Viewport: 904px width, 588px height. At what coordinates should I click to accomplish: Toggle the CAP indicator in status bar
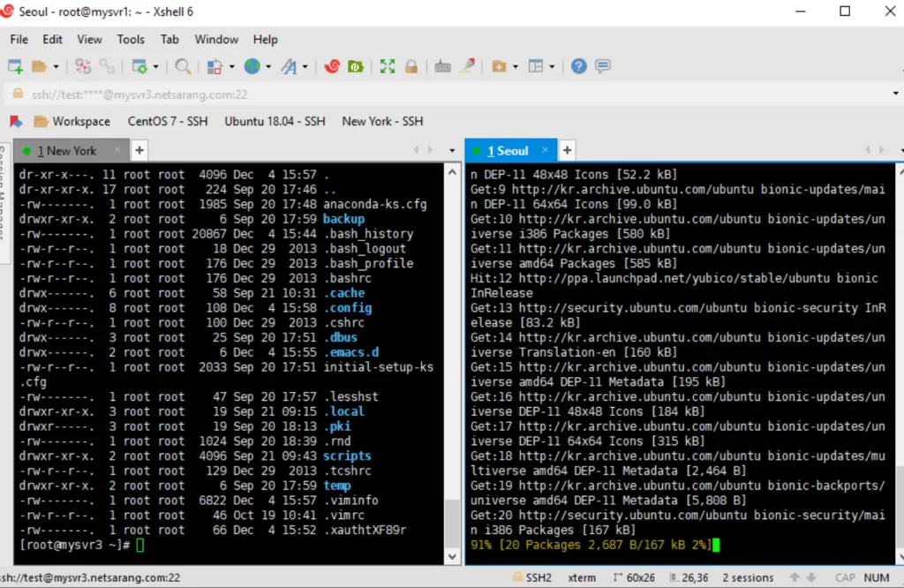(845, 577)
